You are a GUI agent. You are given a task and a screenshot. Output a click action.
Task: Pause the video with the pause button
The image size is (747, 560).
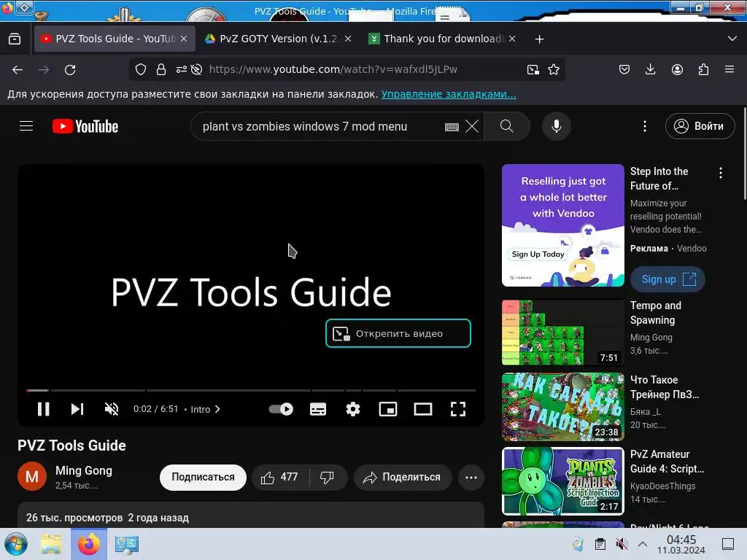click(x=43, y=409)
